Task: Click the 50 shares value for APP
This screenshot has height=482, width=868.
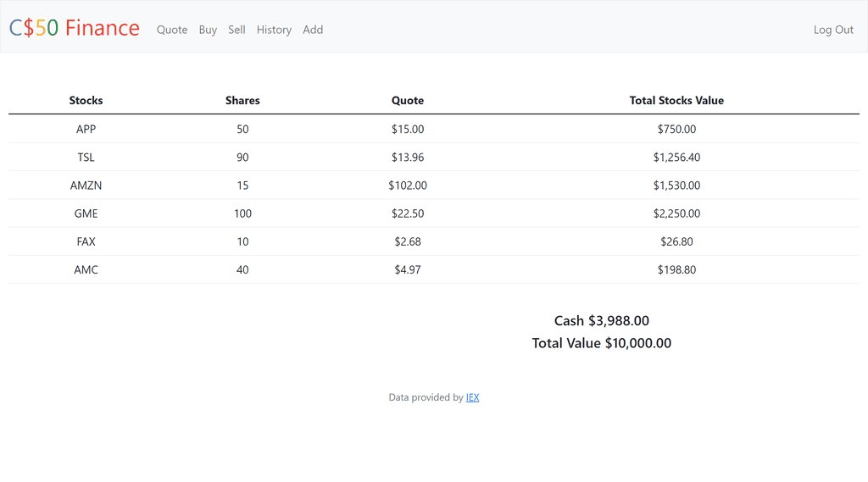Action: [242, 129]
